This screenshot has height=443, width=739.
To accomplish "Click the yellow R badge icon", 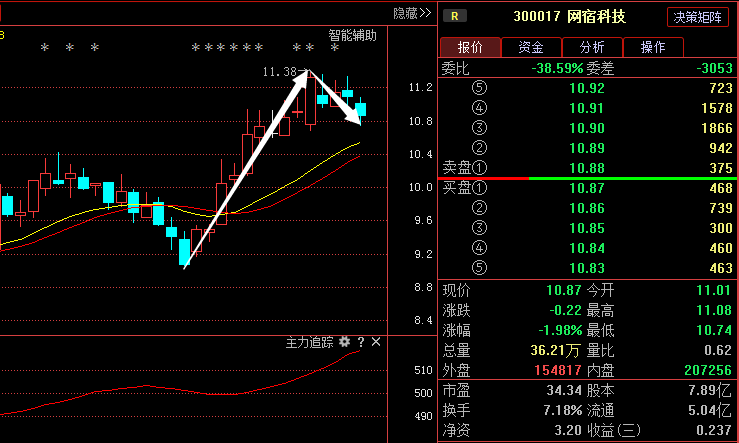I will (455, 16).
